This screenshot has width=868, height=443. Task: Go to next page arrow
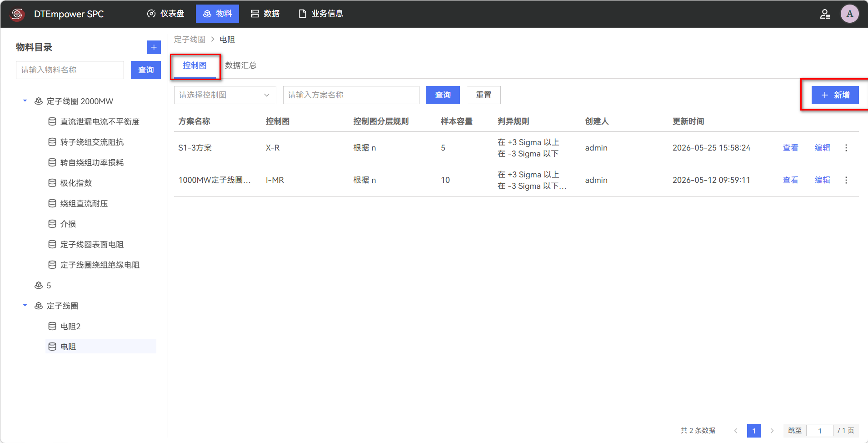[772, 431]
